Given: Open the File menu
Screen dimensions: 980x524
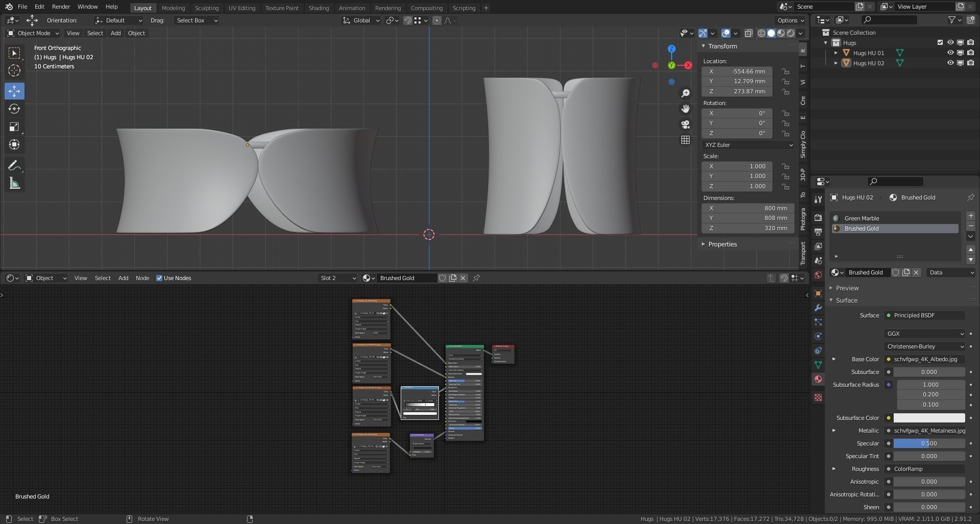Looking at the screenshot, I should (x=22, y=7).
